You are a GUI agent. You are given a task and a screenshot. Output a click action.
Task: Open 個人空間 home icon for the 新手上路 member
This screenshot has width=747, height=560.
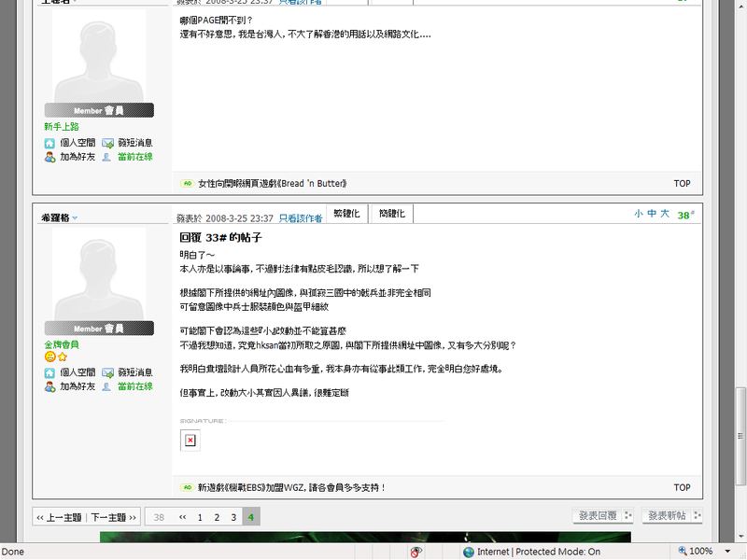coord(49,144)
